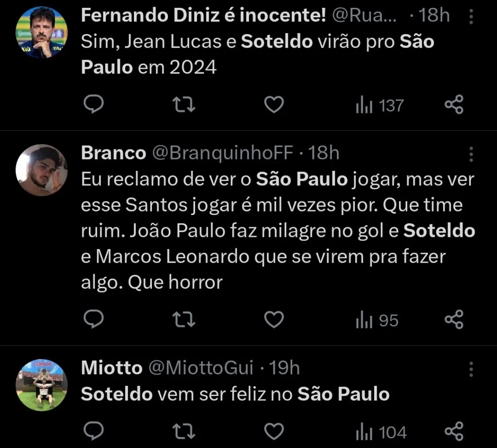Viewport: 497px width, 448px height.
Task: Share Branco's tweet
Action: [x=454, y=319]
